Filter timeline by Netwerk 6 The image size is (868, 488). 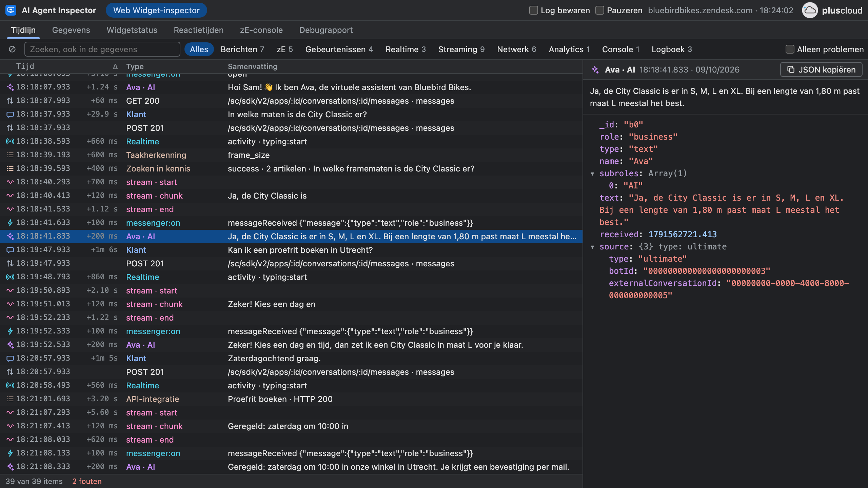[x=516, y=49]
